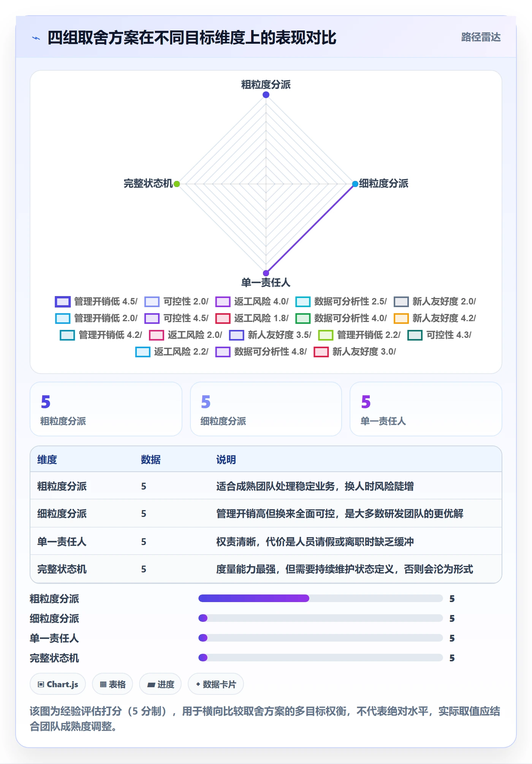The height and width of the screenshot is (764, 532).
Task: Toggle legend item 管理开销低 2.0/
Action: tap(96, 318)
